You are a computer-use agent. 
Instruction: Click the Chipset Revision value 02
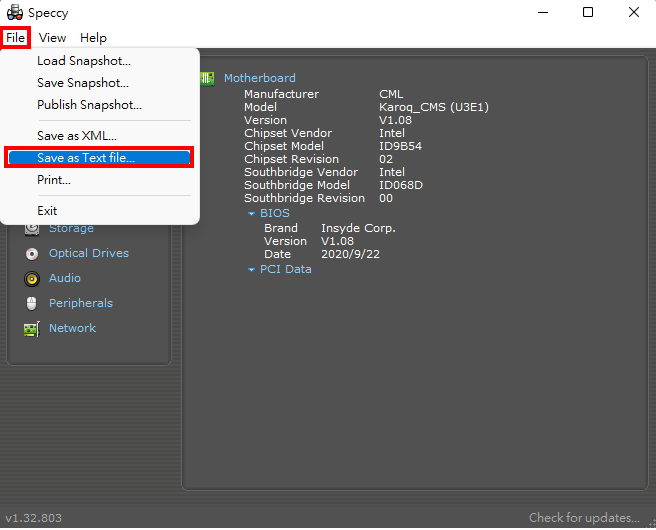[x=386, y=159]
